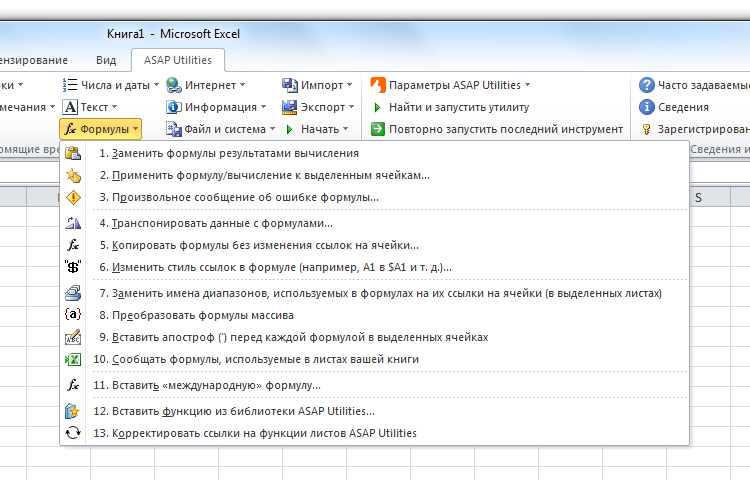This screenshot has height=480, width=750.
Task: Choose Вставить апостроф перед каждой формулой
Action: coord(375,337)
